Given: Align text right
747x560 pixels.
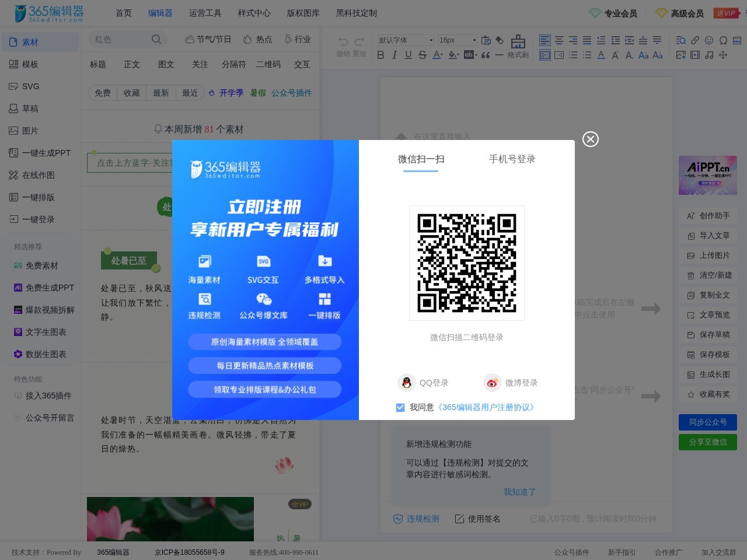Looking at the screenshot, I should pyautogui.click(x=573, y=40).
